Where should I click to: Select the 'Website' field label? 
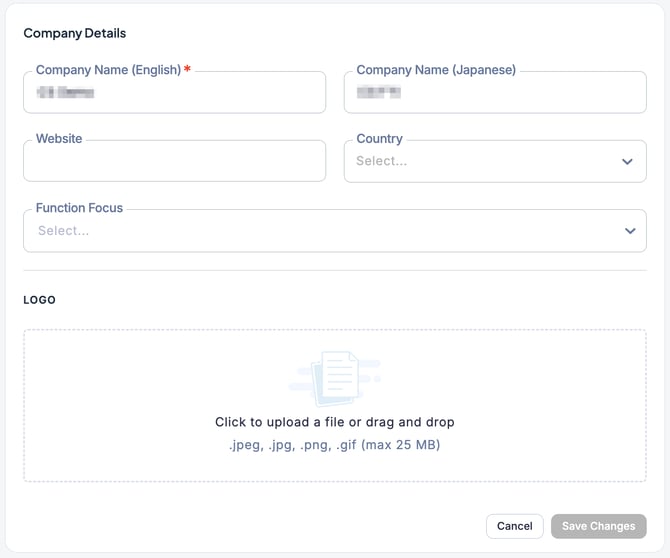[59, 139]
